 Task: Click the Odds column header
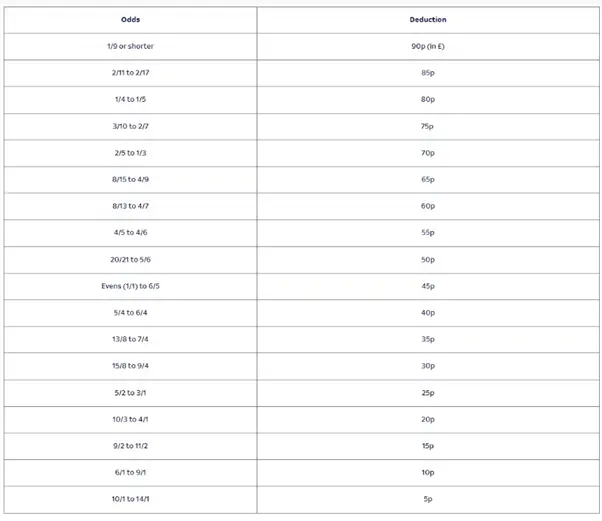[130, 19]
